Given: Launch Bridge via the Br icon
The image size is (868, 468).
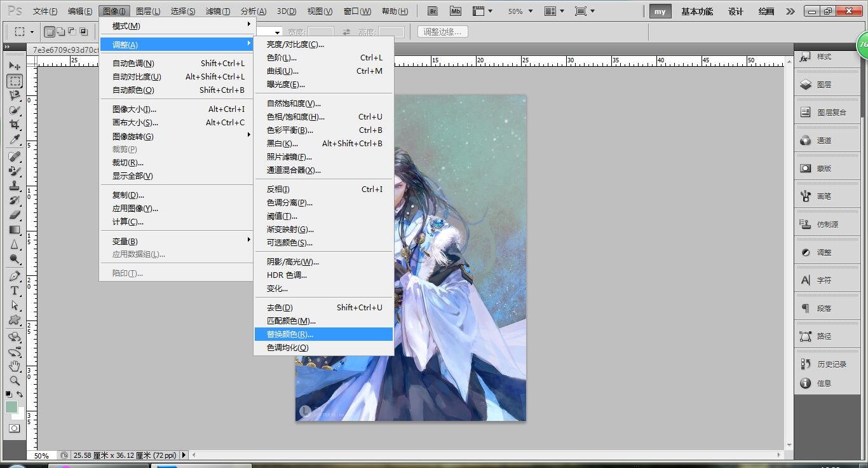Looking at the screenshot, I should click(433, 11).
